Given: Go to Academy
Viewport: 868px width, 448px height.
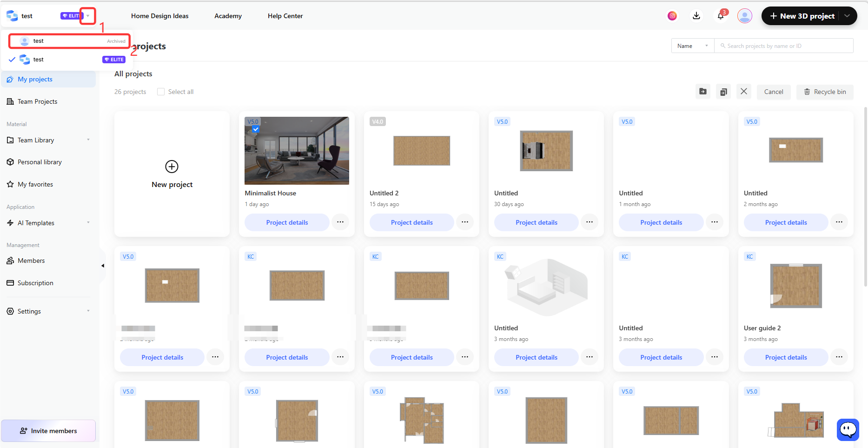Looking at the screenshot, I should (x=228, y=16).
